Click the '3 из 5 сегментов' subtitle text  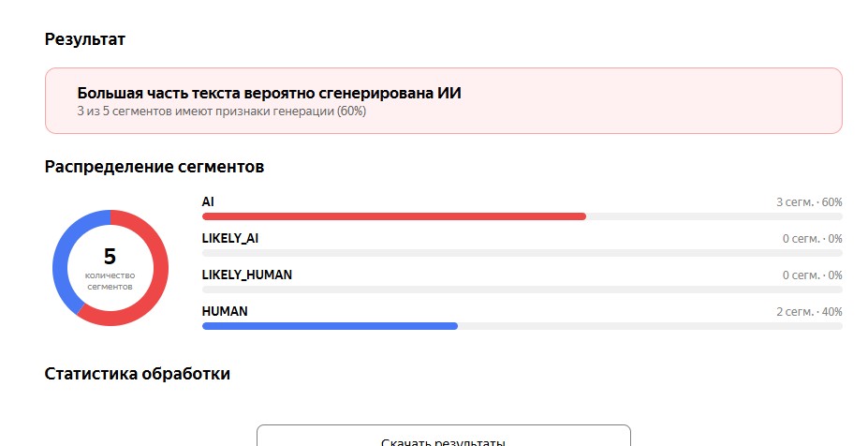[221, 111]
